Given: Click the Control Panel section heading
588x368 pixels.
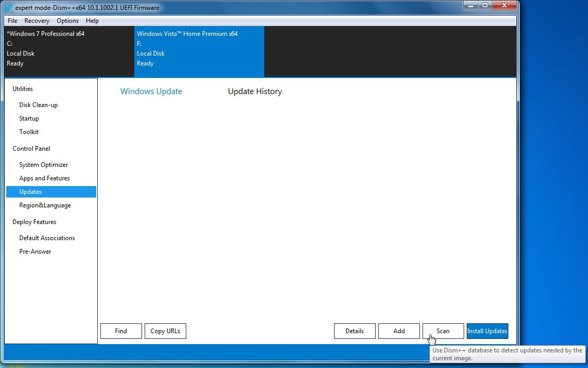Looking at the screenshot, I should pyautogui.click(x=31, y=149).
